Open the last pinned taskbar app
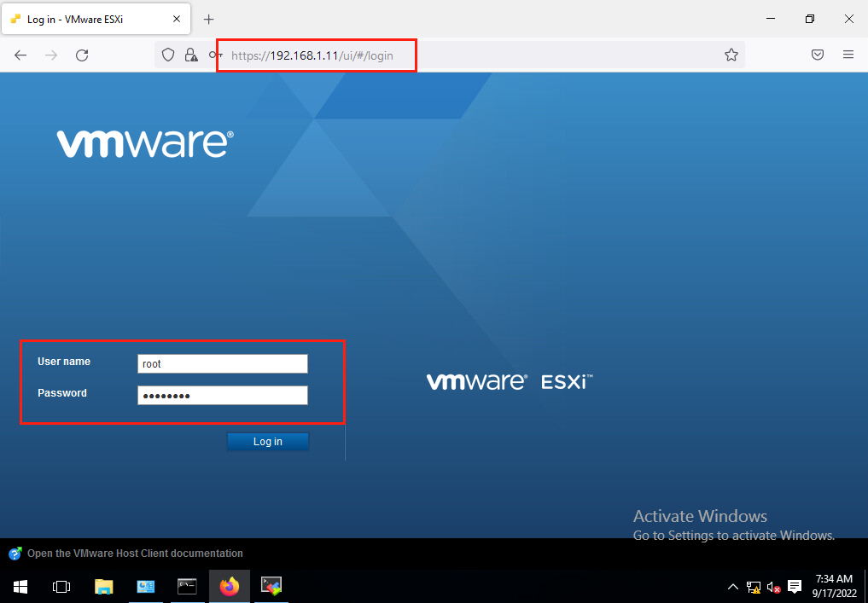 [x=271, y=587]
